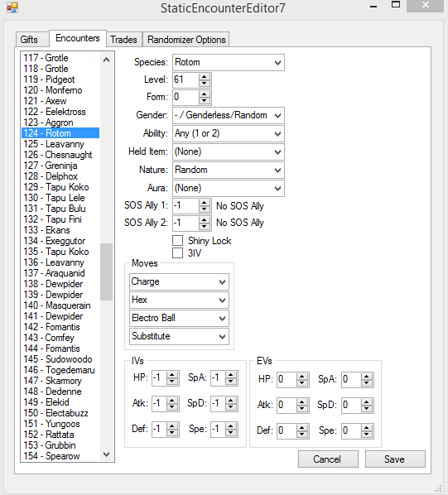The width and height of the screenshot is (448, 495).
Task: Select encounter 137 - Araquanid
Action: pos(60,273)
